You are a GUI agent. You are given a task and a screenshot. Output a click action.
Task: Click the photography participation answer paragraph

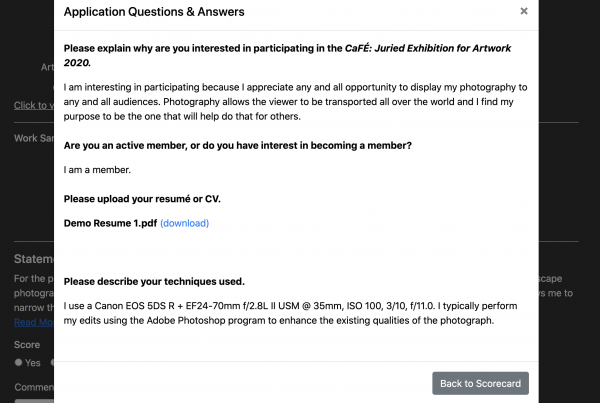pyautogui.click(x=295, y=101)
